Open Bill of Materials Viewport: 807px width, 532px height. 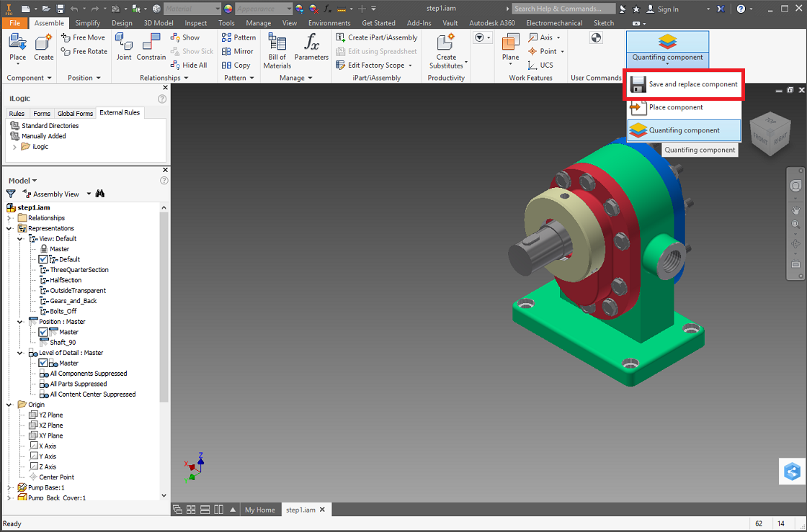[277, 50]
